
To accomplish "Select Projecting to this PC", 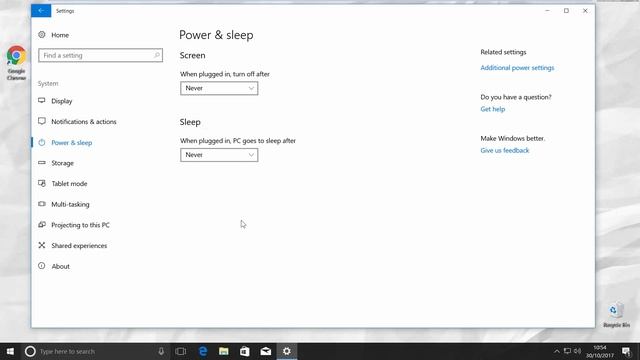I will 80,225.
